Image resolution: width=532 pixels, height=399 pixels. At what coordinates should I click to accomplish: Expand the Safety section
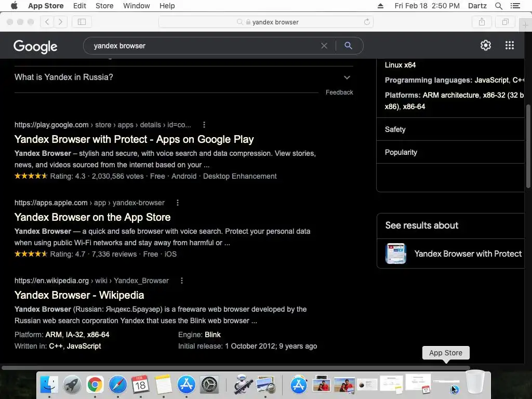click(x=450, y=129)
